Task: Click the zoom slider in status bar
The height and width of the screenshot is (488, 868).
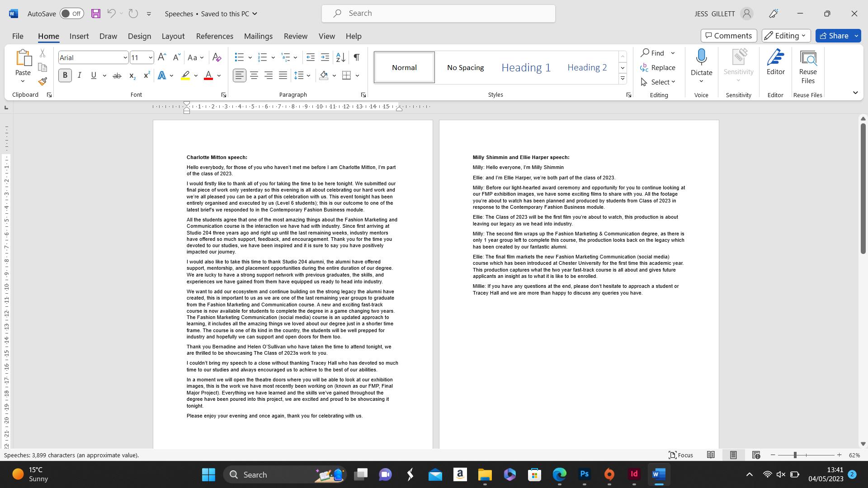Action: coord(795,455)
